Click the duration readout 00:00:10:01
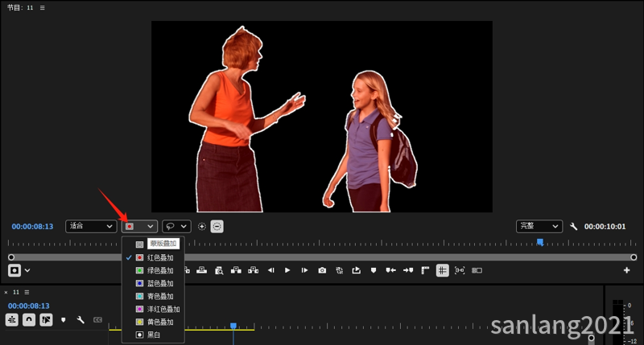 [605, 227]
